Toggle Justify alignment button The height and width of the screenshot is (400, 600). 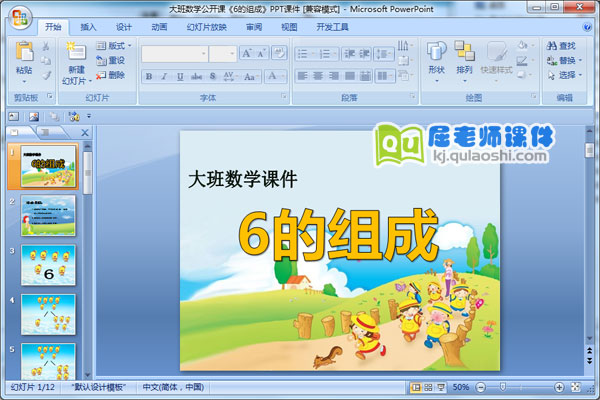coord(350,76)
